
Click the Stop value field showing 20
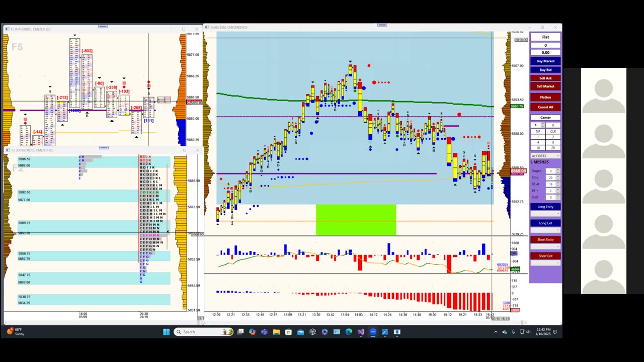pyautogui.click(x=550, y=177)
